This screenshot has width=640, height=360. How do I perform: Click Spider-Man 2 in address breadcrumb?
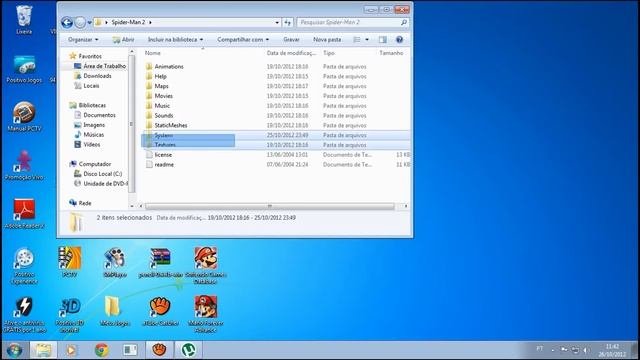[128, 22]
